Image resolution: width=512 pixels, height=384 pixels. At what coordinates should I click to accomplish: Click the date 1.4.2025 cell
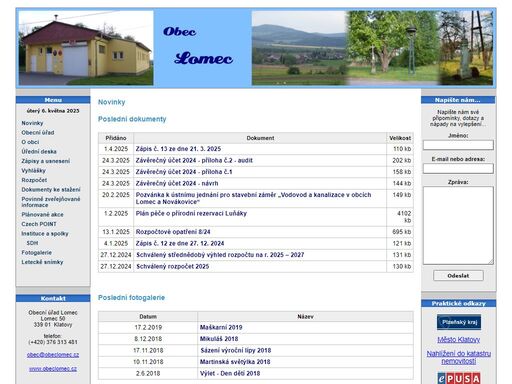[116, 149]
